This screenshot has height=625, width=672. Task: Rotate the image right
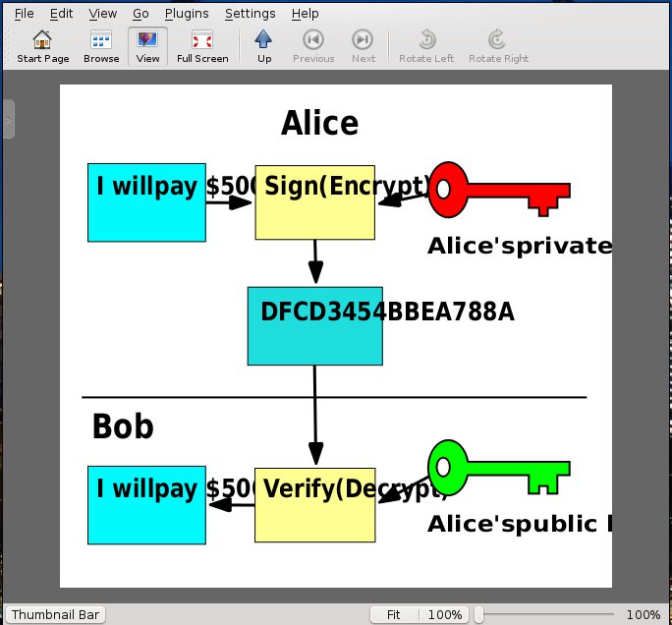[x=498, y=46]
